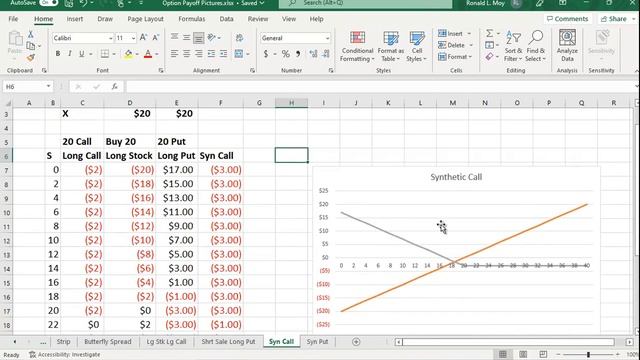This screenshot has height=360, width=640.
Task: Select the Merge & Center icon
Action: [239, 54]
